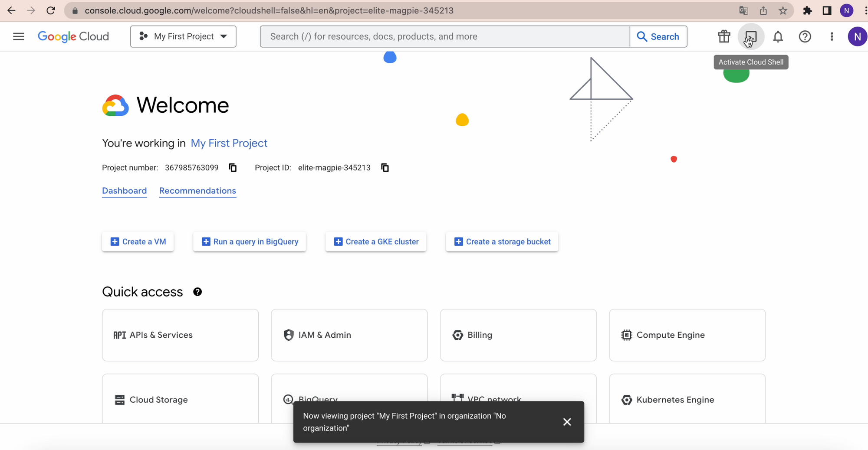Activate Cloud Shell from the toolbar
Screen dimensions: 868x450
point(750,36)
